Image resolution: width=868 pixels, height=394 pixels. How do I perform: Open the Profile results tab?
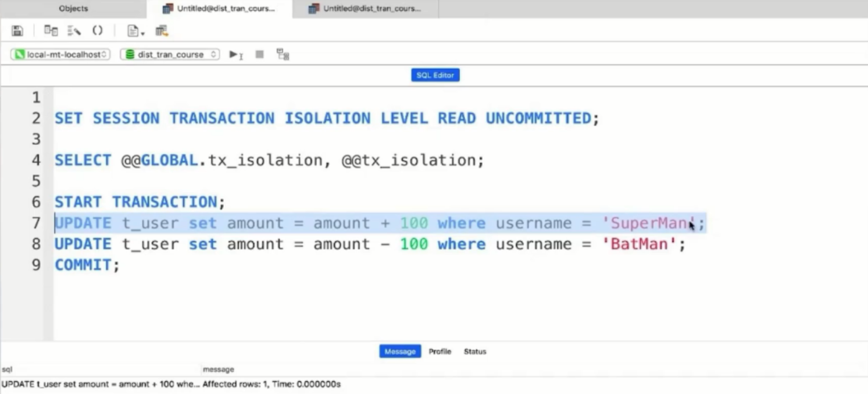click(x=440, y=352)
